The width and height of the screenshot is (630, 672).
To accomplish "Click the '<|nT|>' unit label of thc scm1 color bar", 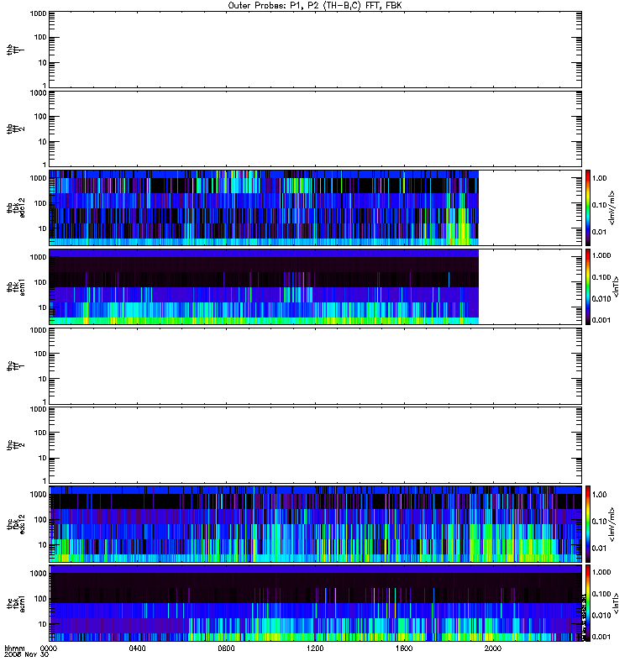I will click(x=616, y=603).
